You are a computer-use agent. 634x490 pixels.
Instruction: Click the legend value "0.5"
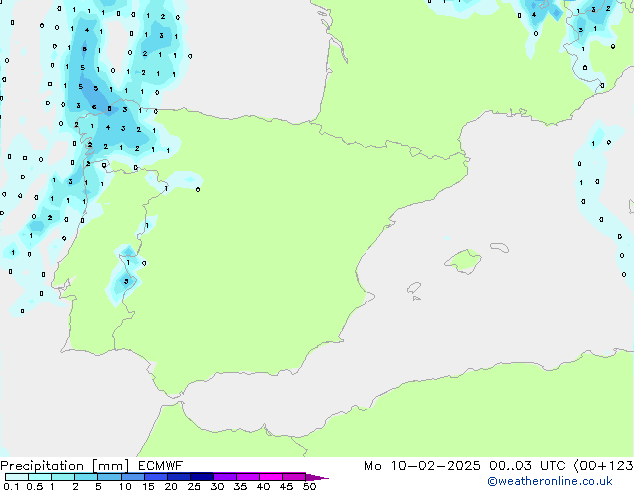coord(35,486)
